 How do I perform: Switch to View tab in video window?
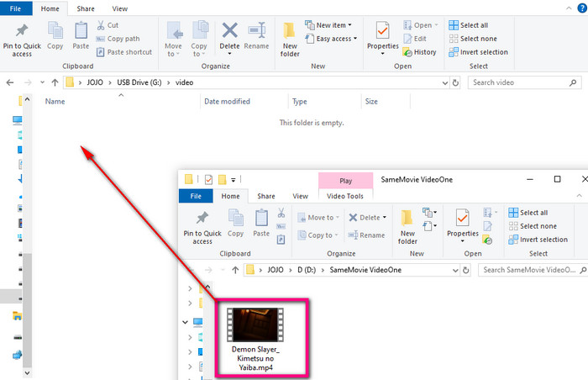pos(119,8)
